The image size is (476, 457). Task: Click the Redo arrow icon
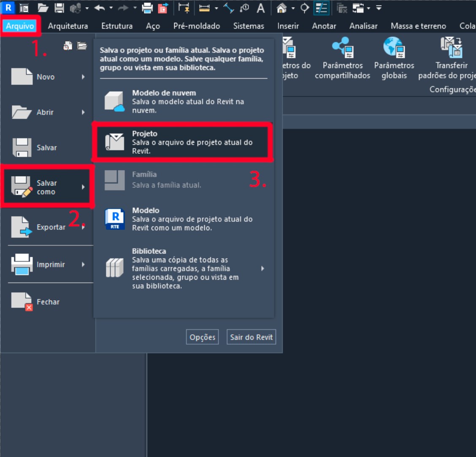coord(123,8)
